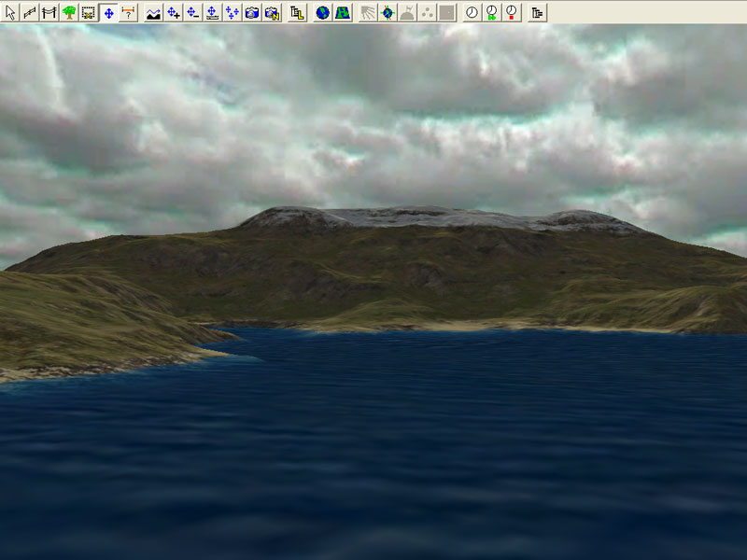Image resolution: width=747 pixels, height=560 pixels.
Task: Click the plain blue camera snapshot icon
Action: (x=251, y=12)
